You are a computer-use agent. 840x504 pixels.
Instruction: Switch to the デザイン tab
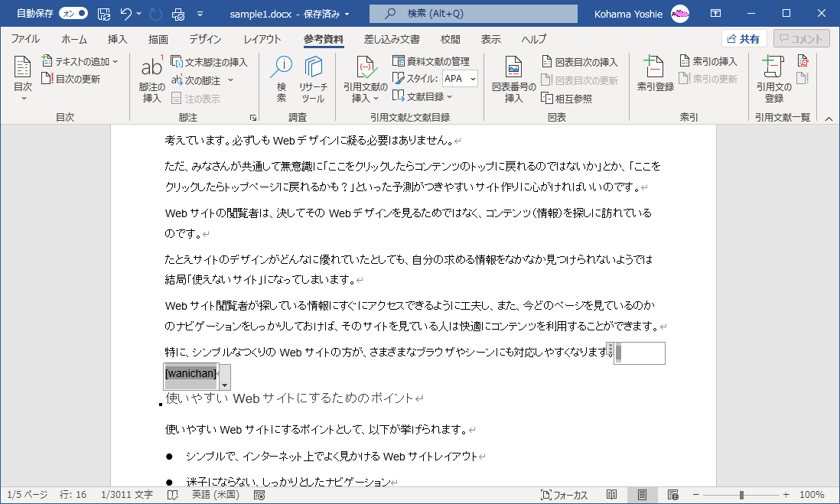204,39
